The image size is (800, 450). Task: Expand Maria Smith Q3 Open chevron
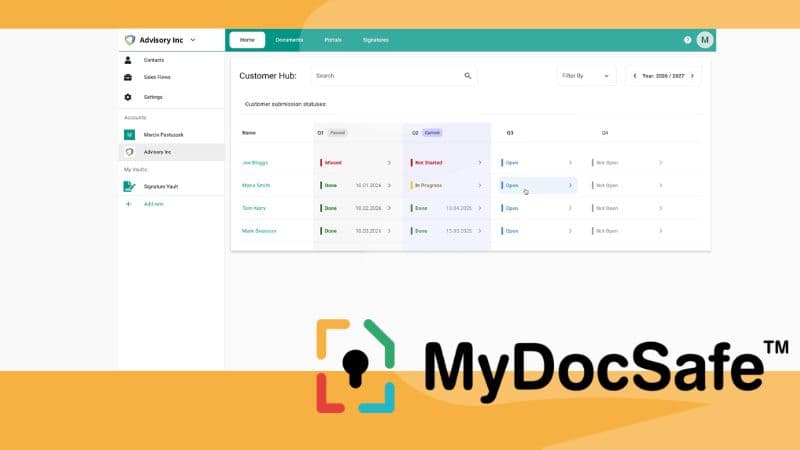pos(570,185)
